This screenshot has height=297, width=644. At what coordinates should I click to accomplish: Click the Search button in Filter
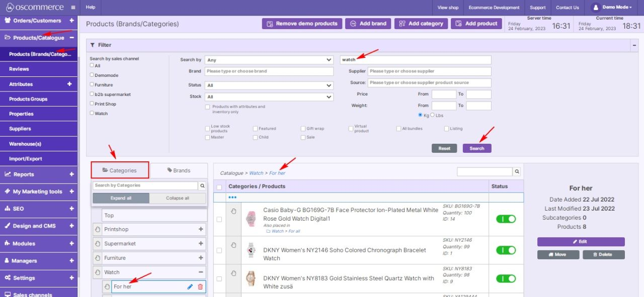pos(477,148)
